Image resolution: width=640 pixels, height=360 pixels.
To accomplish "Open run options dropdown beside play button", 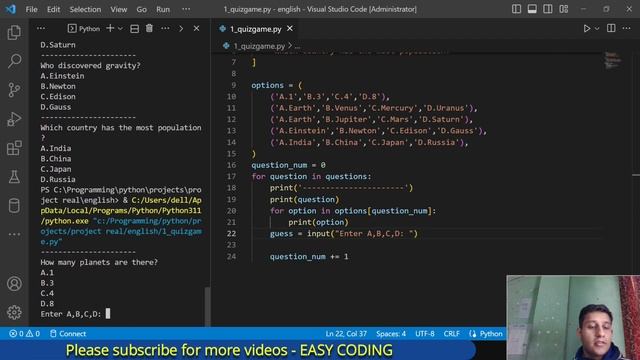I will [x=597, y=29].
